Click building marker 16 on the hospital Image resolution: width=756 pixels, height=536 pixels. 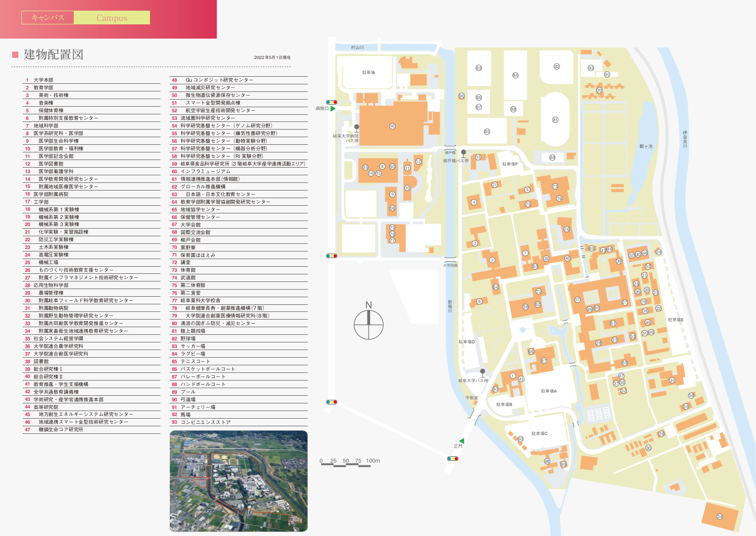392,127
